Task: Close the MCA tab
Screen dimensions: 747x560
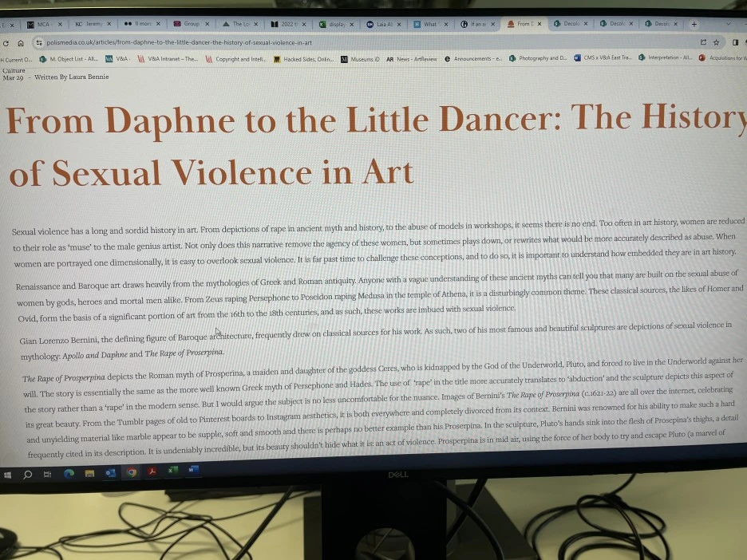Action: [x=60, y=24]
